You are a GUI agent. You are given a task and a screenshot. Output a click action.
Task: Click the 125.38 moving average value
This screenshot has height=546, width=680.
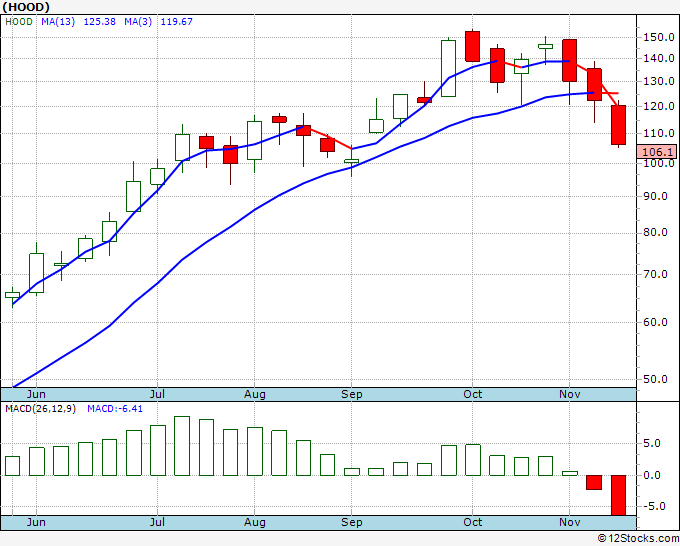tap(99, 22)
